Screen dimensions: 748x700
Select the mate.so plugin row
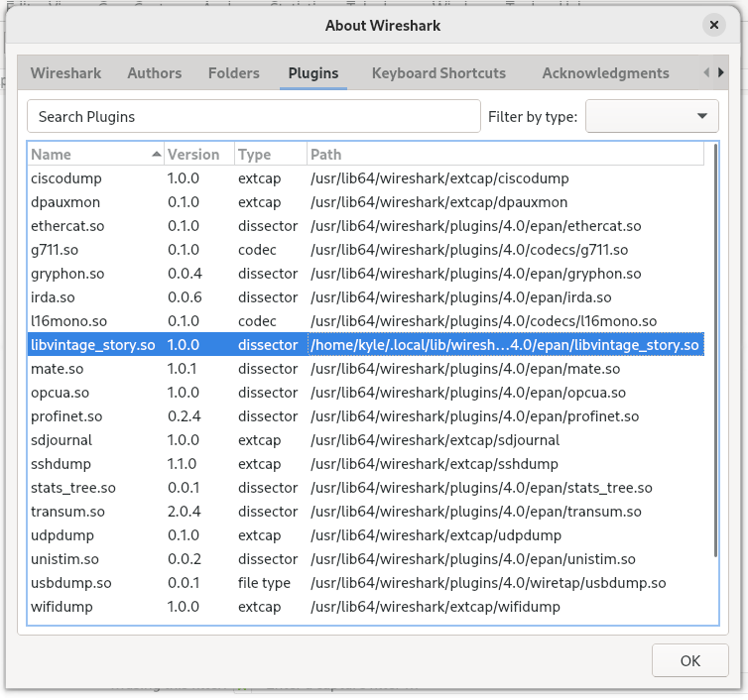(366, 369)
